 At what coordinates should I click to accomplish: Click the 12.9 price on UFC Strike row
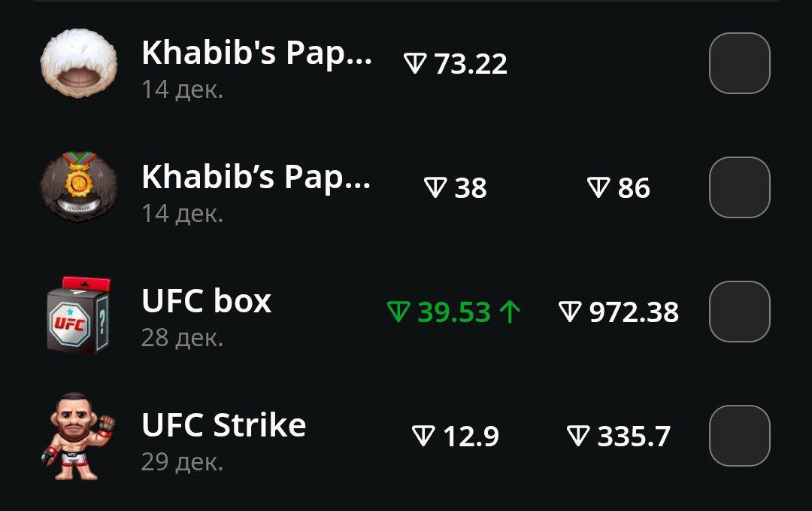(x=471, y=436)
